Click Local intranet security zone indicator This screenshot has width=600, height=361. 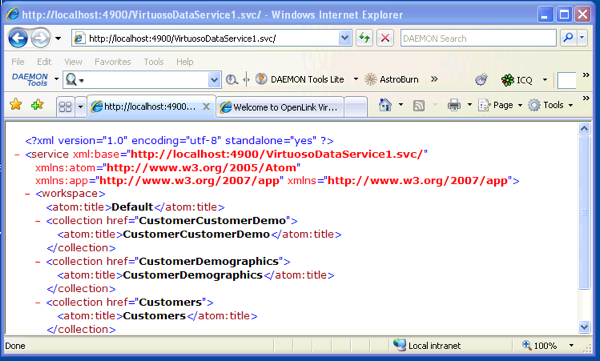[x=427, y=345]
